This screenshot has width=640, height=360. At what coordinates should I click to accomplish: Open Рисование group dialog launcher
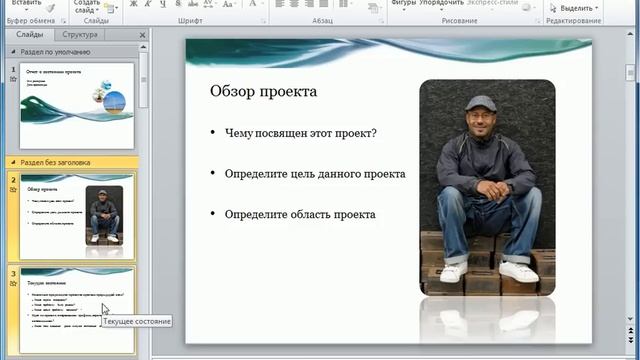click(x=538, y=21)
